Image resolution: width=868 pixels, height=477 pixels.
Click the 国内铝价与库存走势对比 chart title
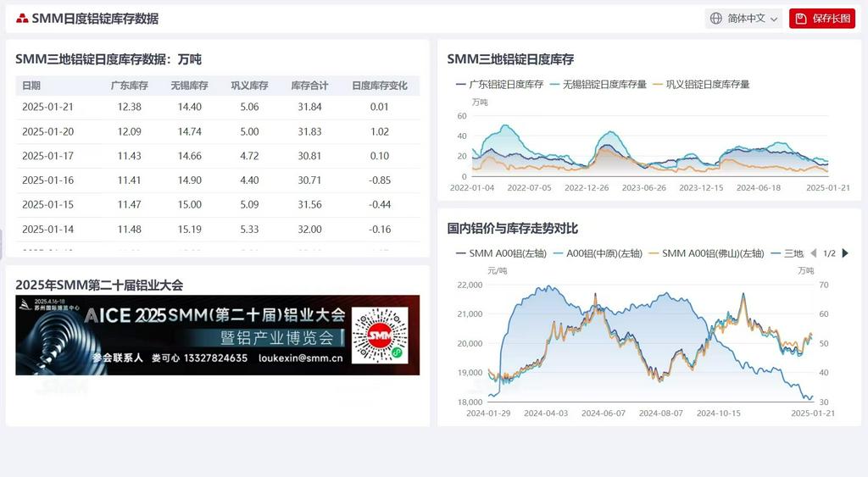(x=513, y=229)
